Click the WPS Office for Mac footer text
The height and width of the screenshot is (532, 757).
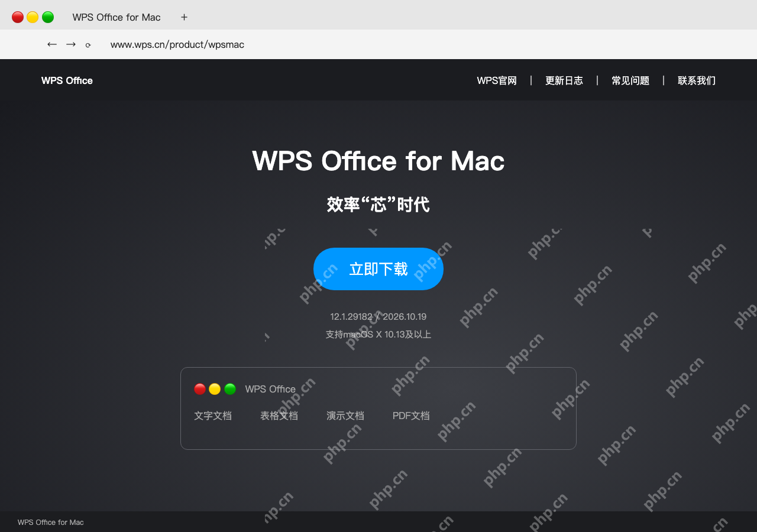pos(51,522)
